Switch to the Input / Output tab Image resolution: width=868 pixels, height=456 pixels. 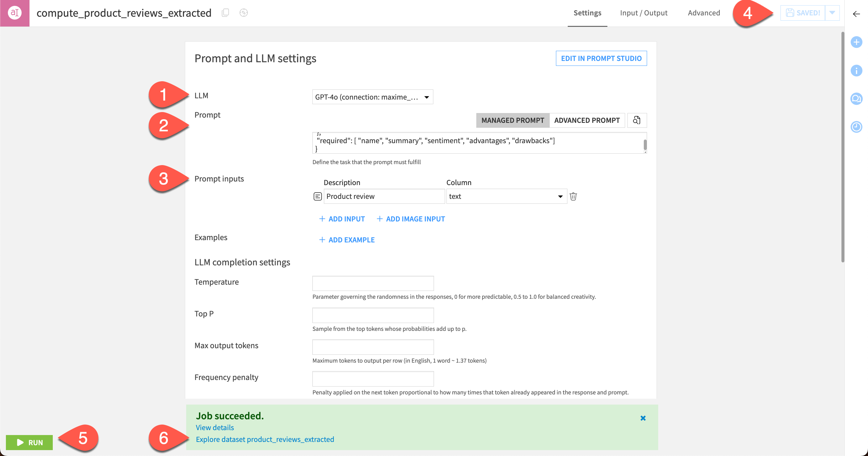[x=643, y=13]
